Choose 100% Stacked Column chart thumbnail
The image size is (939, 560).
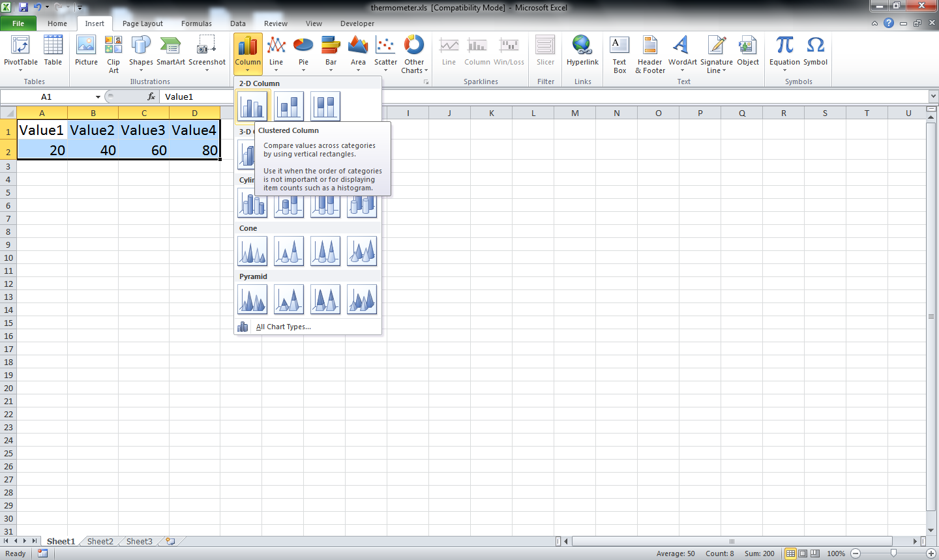coord(325,106)
